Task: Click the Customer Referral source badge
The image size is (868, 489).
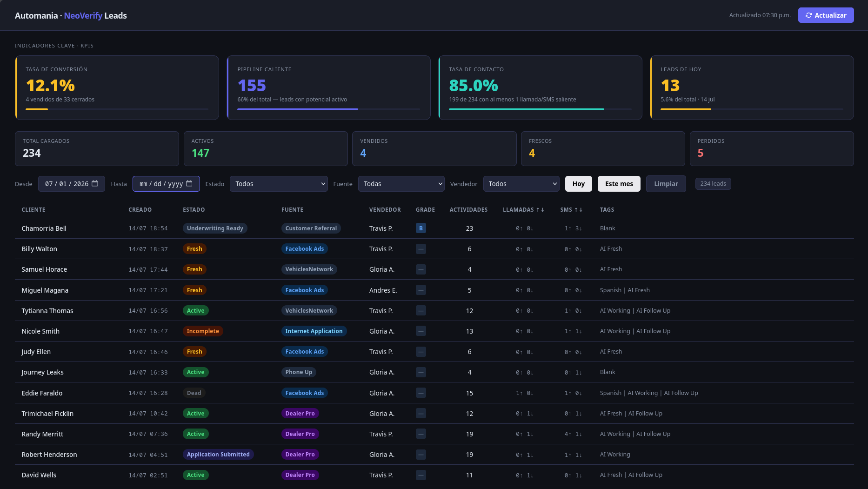Action: (311, 228)
